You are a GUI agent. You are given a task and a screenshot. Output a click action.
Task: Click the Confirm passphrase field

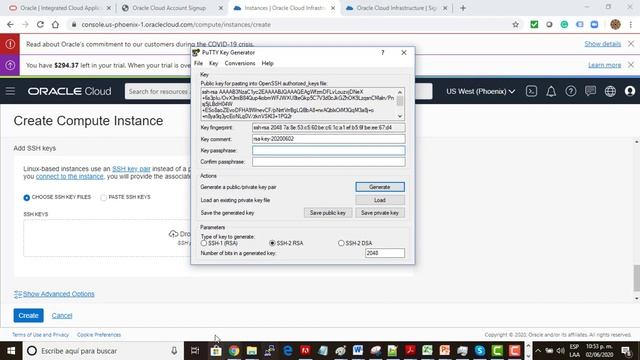[x=329, y=162]
